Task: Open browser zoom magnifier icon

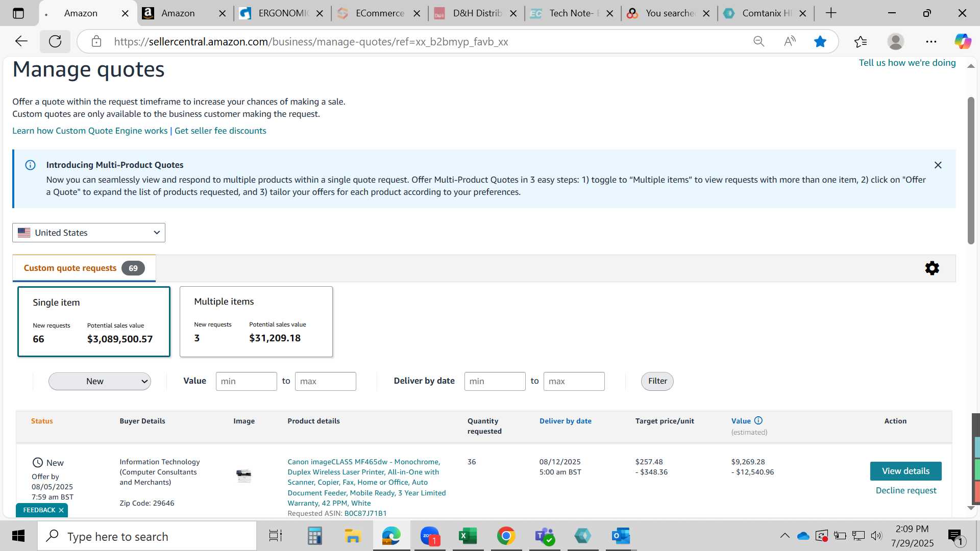Action: pos(759,41)
